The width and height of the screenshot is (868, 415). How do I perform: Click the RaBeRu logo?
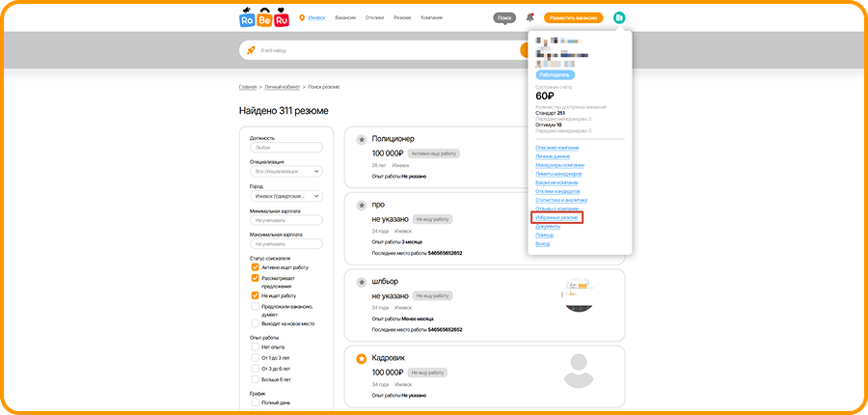[x=263, y=18]
